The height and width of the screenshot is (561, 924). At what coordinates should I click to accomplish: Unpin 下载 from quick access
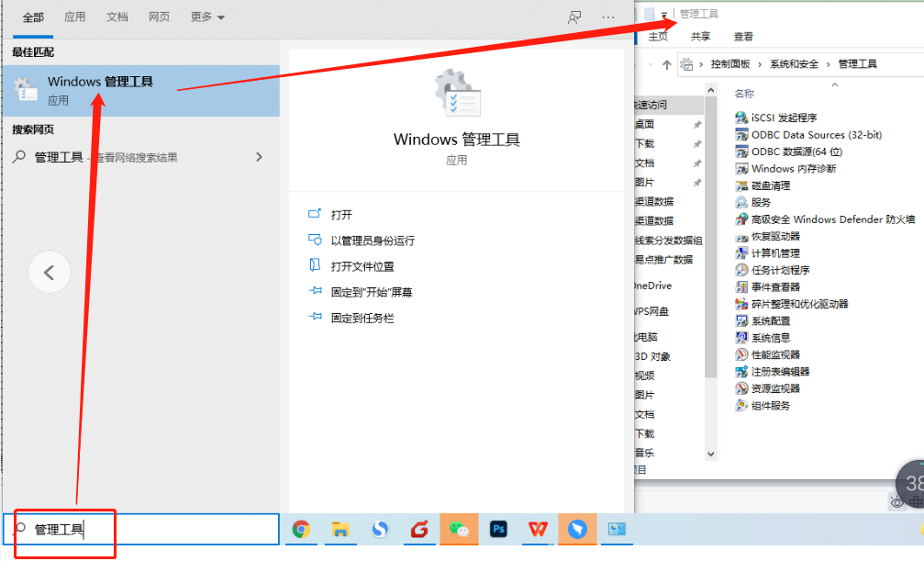tap(696, 144)
